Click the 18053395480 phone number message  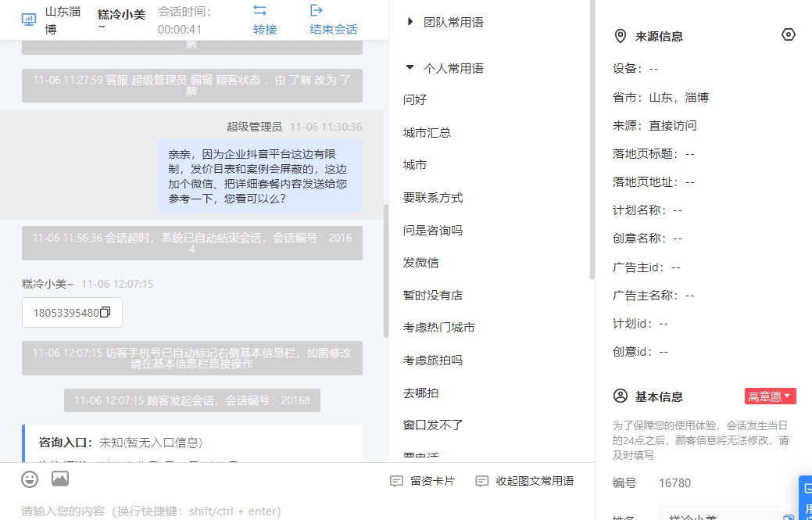[x=72, y=312]
